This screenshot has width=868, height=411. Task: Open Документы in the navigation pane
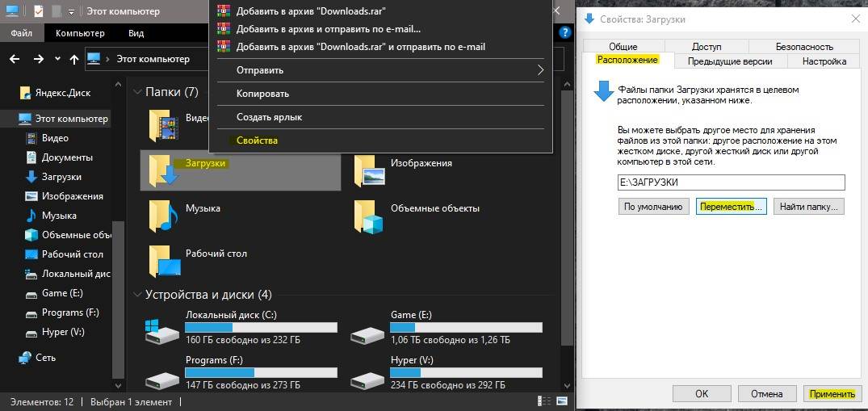pyautogui.click(x=59, y=157)
